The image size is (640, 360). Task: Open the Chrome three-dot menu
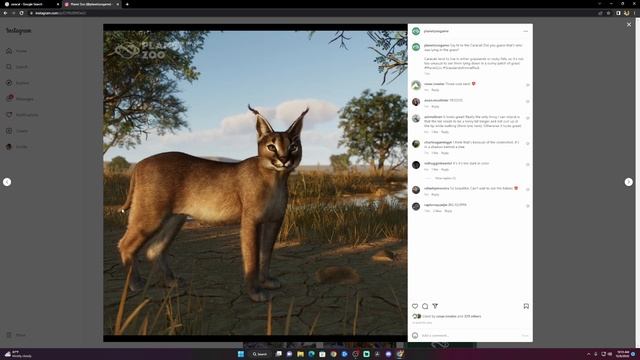(x=635, y=13)
